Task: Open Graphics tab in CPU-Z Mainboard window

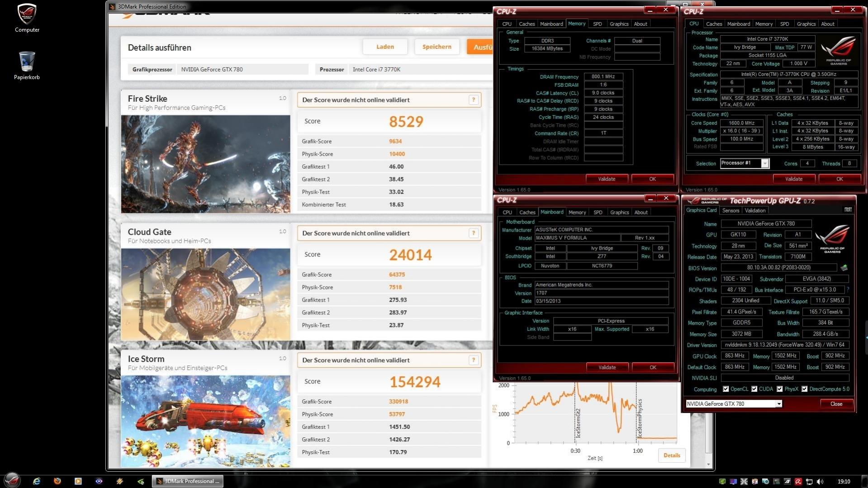Action: pyautogui.click(x=619, y=213)
